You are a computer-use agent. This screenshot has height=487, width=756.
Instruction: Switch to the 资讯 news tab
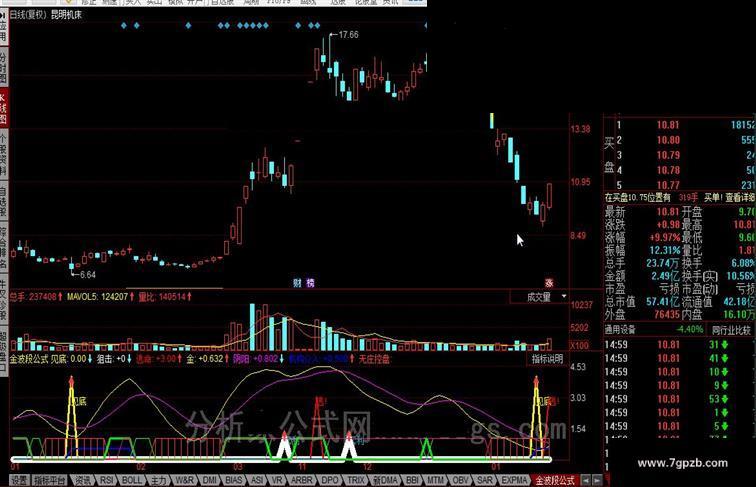82,480
